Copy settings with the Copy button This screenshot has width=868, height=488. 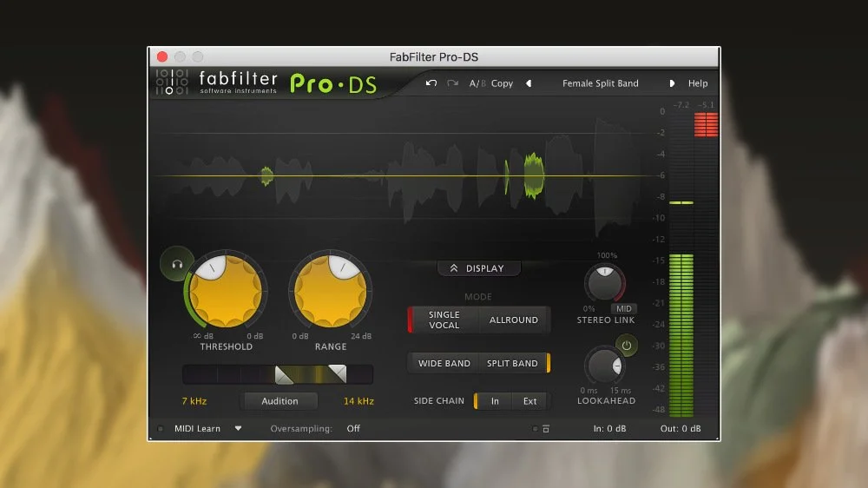(502, 83)
